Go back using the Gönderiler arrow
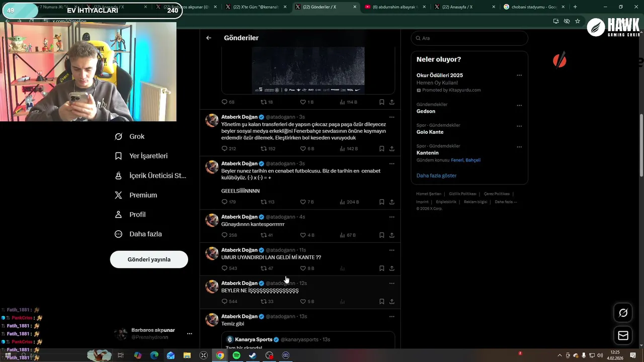644x362 pixels. [209, 38]
